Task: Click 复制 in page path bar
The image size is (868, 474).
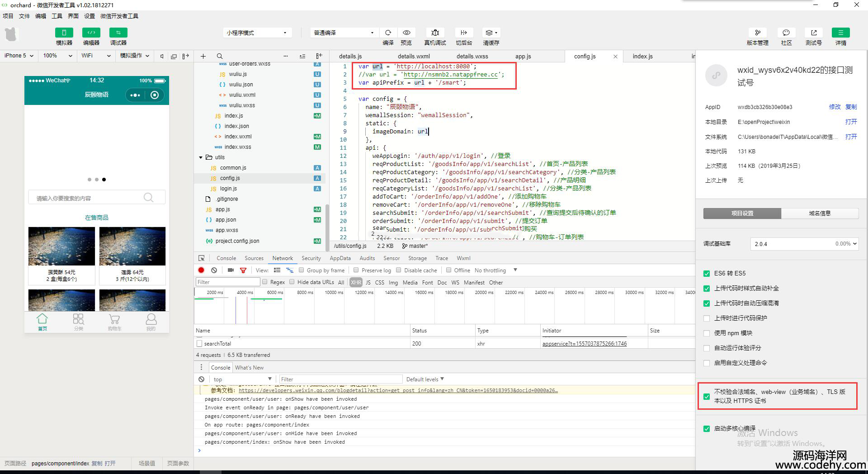Action: (x=97, y=463)
